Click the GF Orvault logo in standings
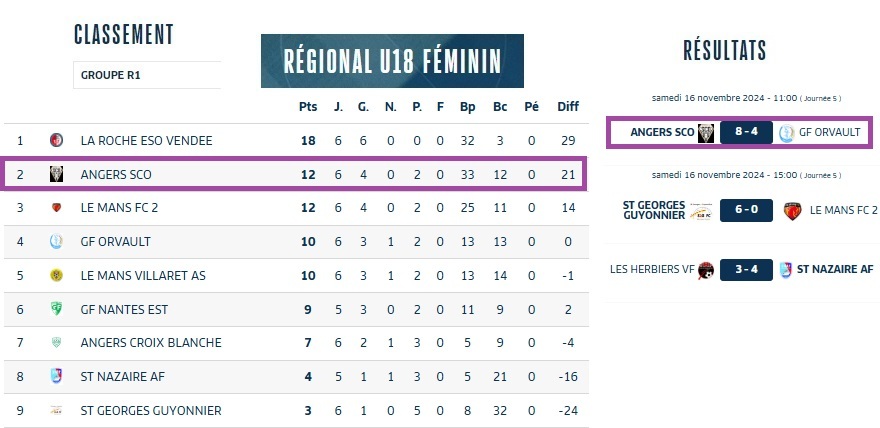Screen dimensions: 880x428 point(57,241)
